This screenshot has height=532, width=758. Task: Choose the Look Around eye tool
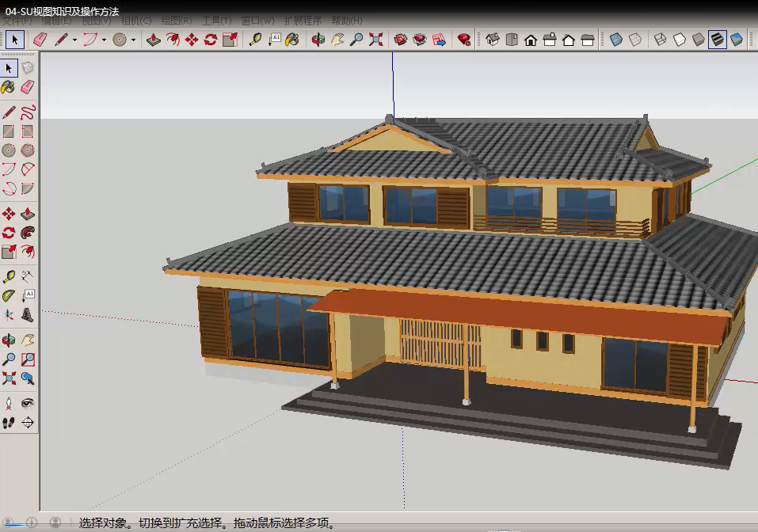coord(28,403)
